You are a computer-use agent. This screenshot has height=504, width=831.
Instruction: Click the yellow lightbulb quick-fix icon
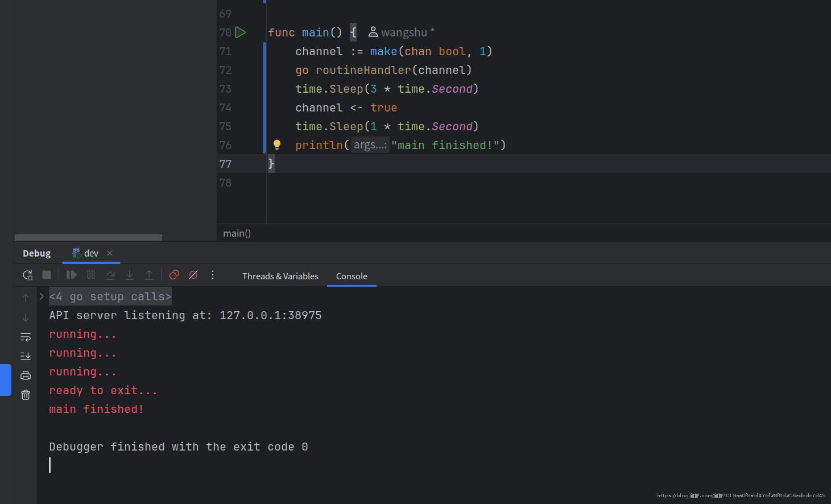[x=277, y=145]
